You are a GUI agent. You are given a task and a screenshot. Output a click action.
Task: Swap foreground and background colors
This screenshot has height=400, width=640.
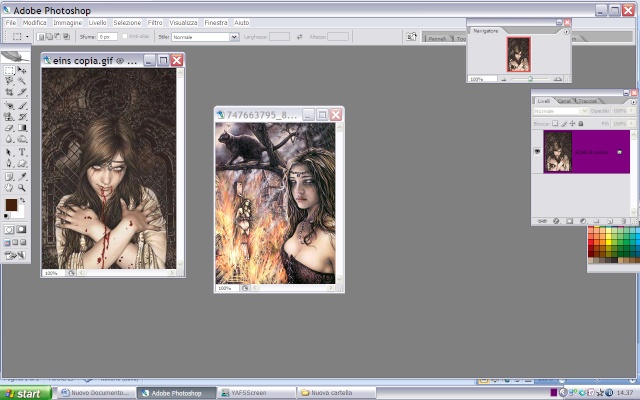[23, 200]
